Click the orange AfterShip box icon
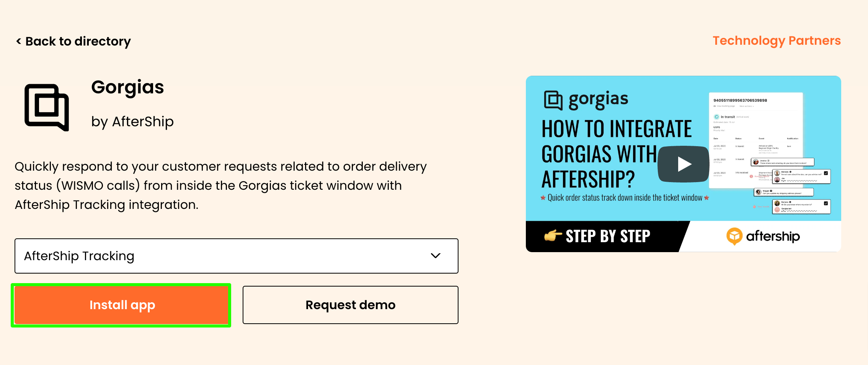Image resolution: width=868 pixels, height=365 pixels. 734,236
